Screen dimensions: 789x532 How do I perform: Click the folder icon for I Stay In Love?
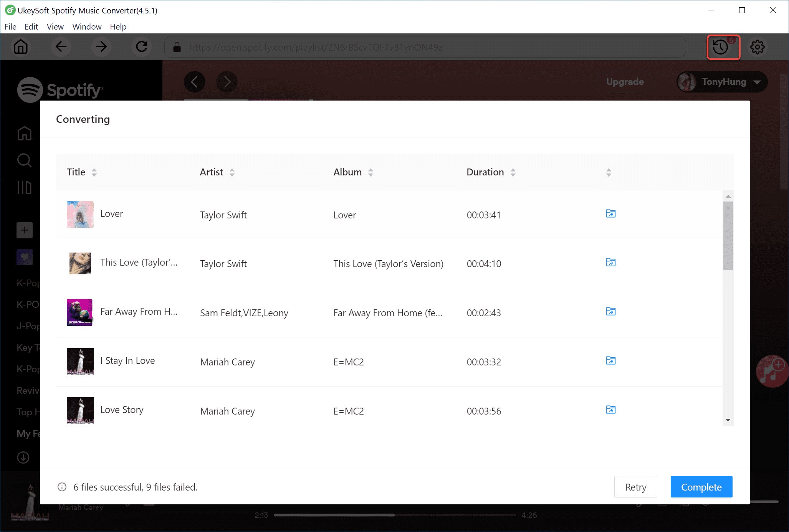[610, 360]
